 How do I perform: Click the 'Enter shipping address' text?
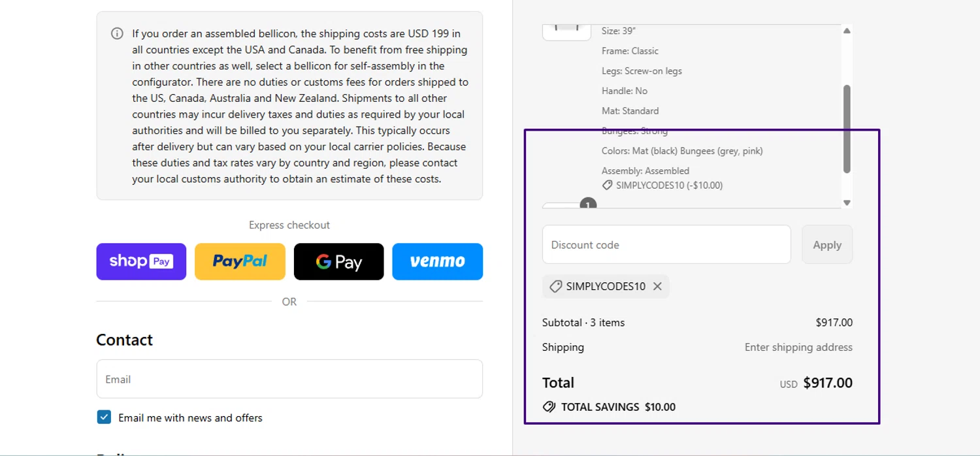click(798, 348)
